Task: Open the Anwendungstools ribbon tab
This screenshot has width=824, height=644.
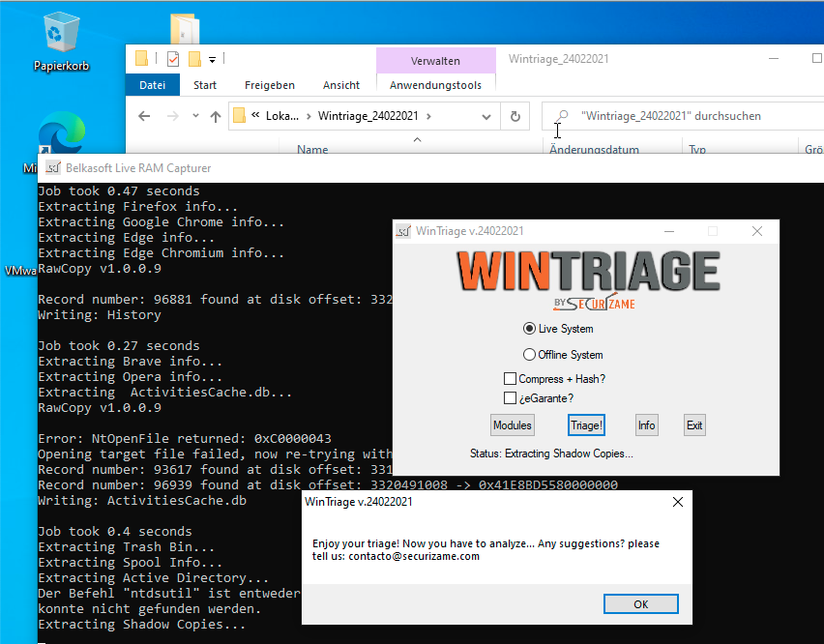Action: coord(435,85)
